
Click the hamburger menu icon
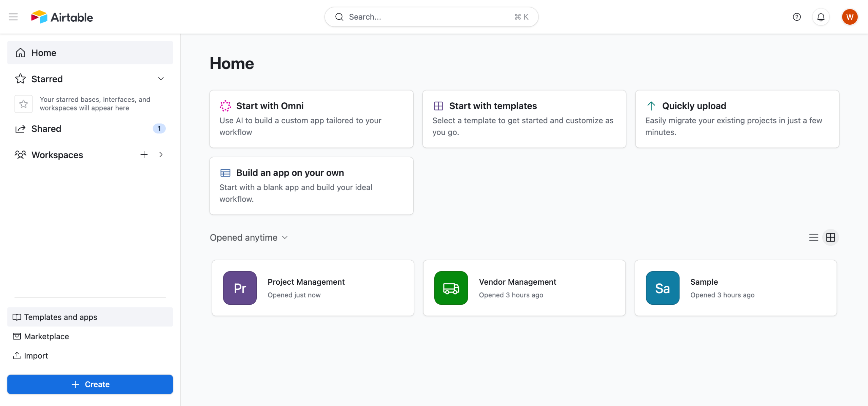(13, 17)
